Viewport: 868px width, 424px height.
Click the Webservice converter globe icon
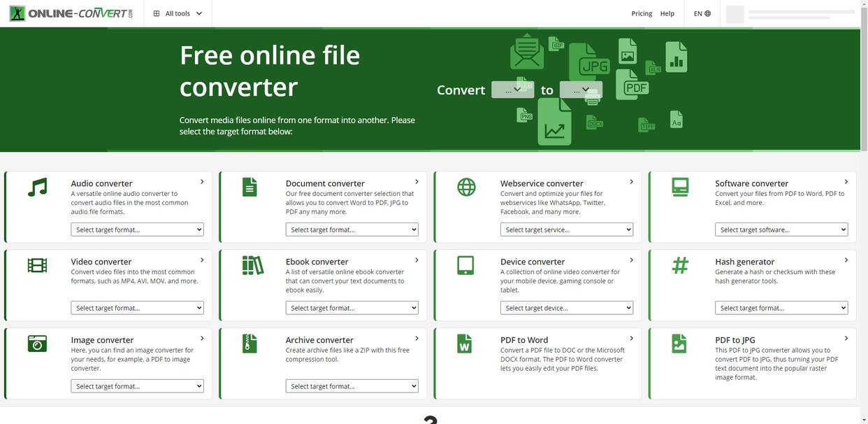tap(466, 188)
